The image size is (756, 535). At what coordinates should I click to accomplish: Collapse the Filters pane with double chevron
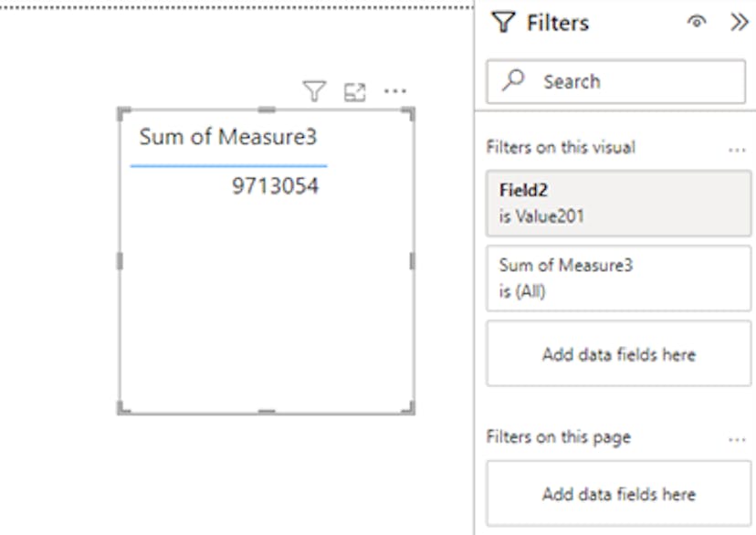pyautogui.click(x=740, y=22)
